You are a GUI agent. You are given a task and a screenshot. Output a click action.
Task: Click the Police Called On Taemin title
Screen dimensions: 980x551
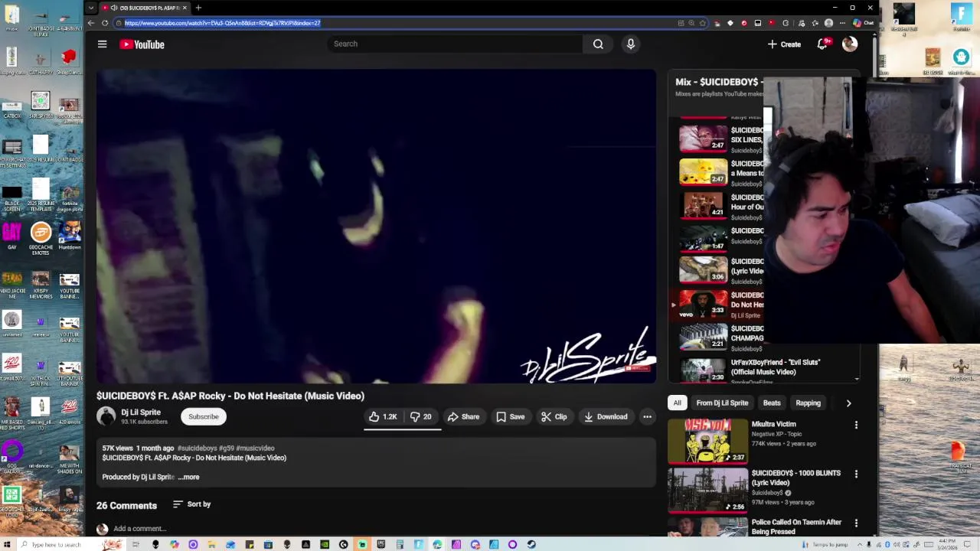796,527
